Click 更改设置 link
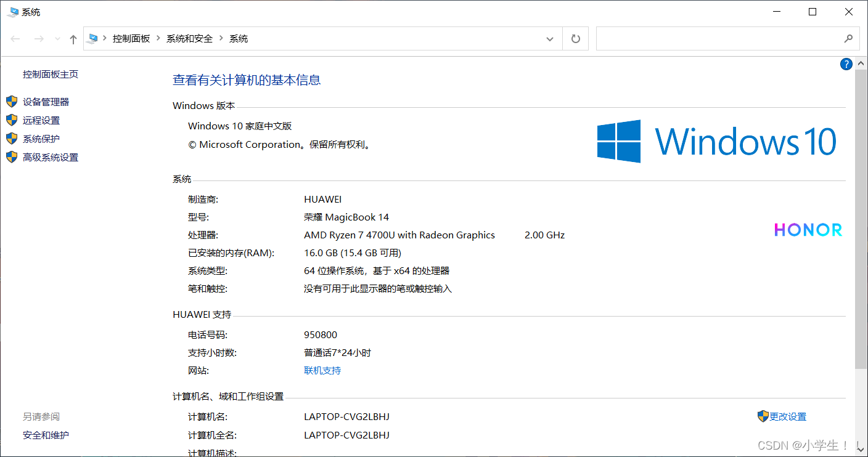The width and height of the screenshot is (868, 457). [788, 416]
